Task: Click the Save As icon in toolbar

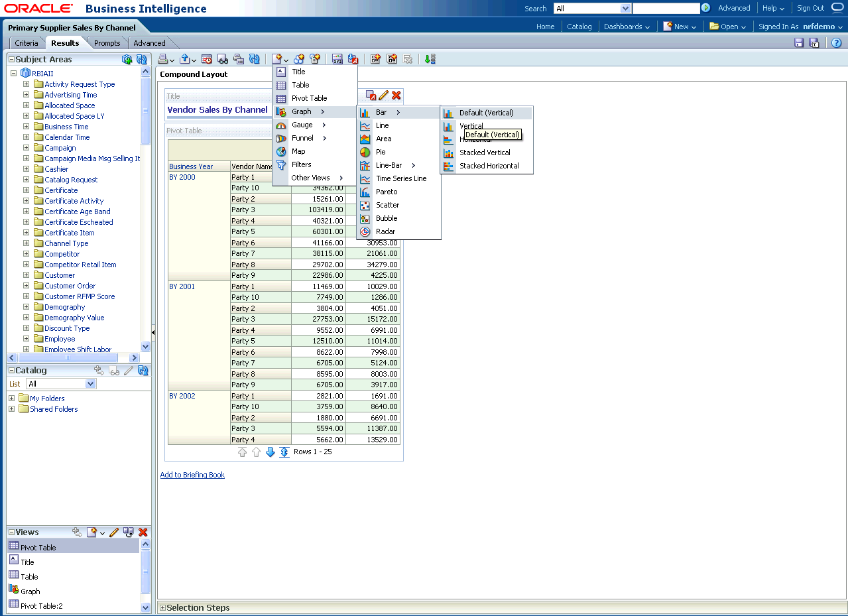Action: [x=814, y=43]
